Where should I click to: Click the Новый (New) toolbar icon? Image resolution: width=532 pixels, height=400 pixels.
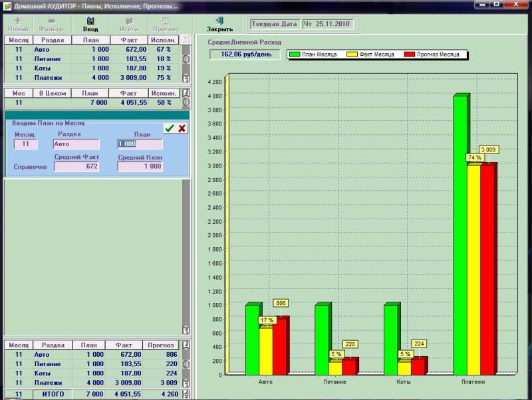click(17, 25)
